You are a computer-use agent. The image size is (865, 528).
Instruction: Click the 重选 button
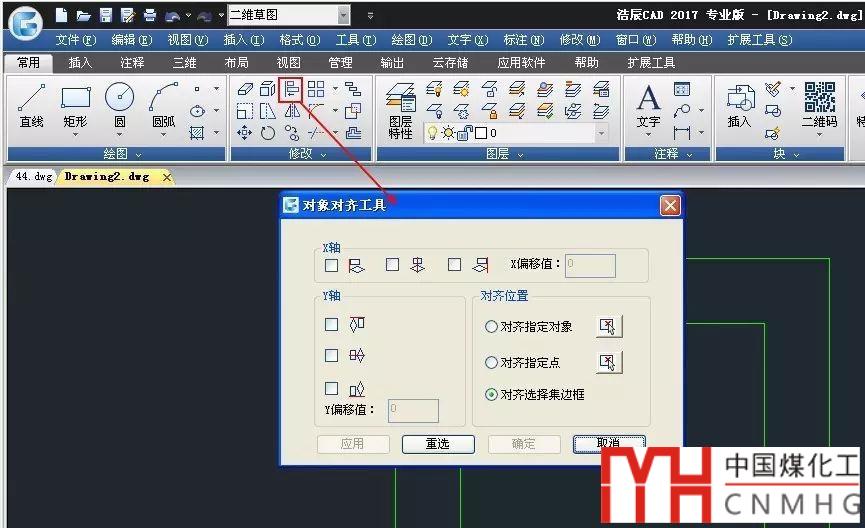click(438, 443)
